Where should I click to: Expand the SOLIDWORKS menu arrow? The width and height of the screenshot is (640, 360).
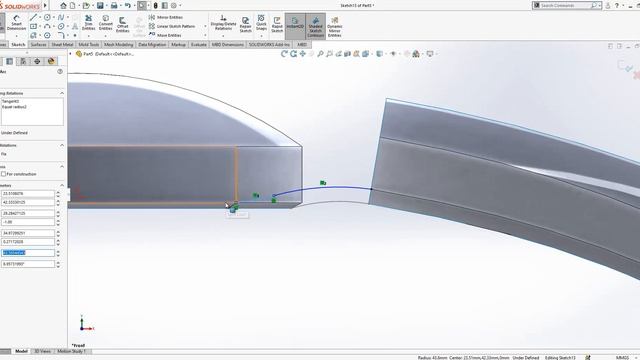[x=45, y=6]
